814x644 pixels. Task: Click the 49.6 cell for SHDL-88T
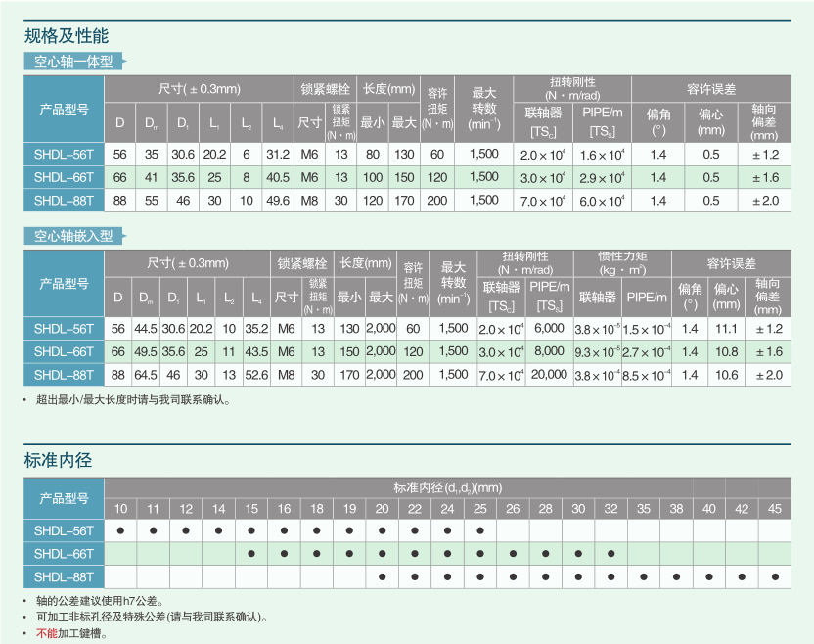278,200
